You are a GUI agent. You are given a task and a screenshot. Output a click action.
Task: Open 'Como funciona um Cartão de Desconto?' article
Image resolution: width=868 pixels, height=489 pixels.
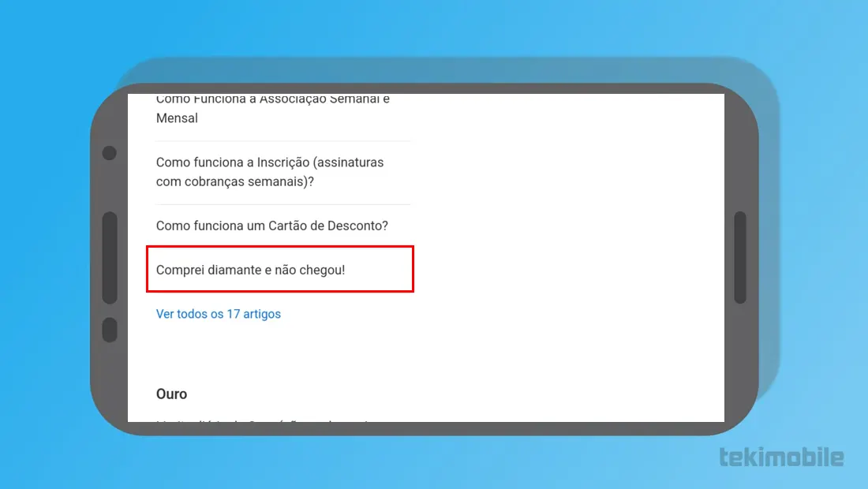[x=271, y=226]
